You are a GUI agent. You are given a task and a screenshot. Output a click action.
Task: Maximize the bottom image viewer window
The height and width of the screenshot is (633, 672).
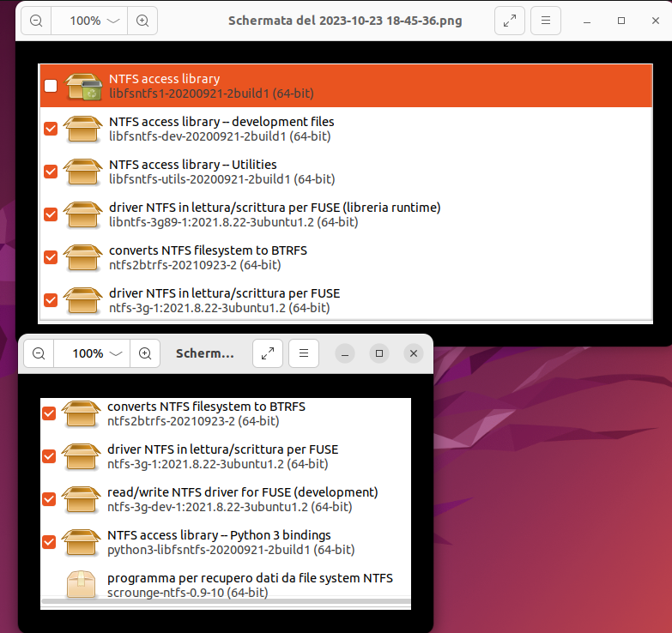pos(379,353)
